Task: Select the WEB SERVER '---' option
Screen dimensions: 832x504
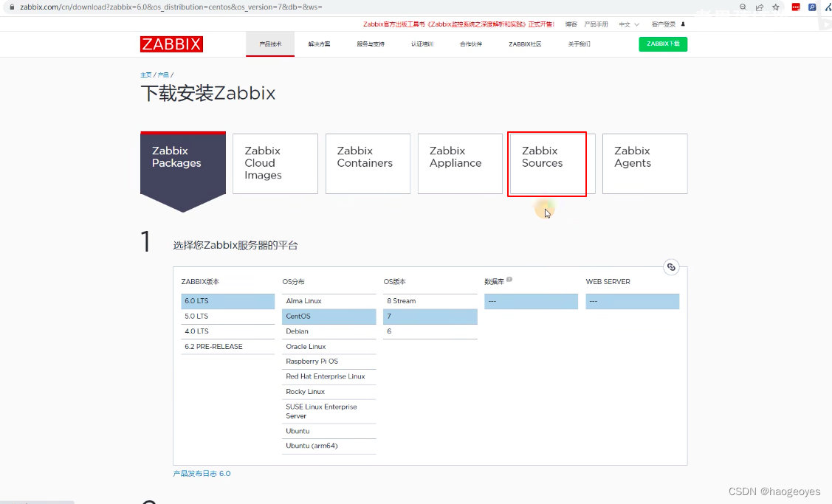Action: tap(633, 301)
